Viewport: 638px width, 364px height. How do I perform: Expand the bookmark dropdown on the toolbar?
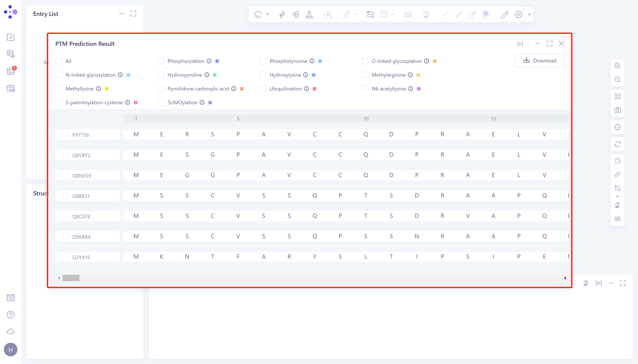(393, 14)
